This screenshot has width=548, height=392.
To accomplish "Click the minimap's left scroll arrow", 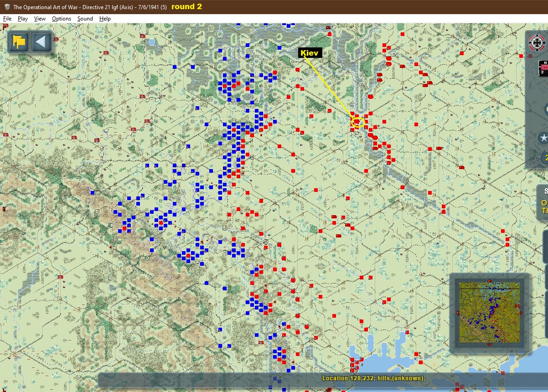I will point(458,313).
